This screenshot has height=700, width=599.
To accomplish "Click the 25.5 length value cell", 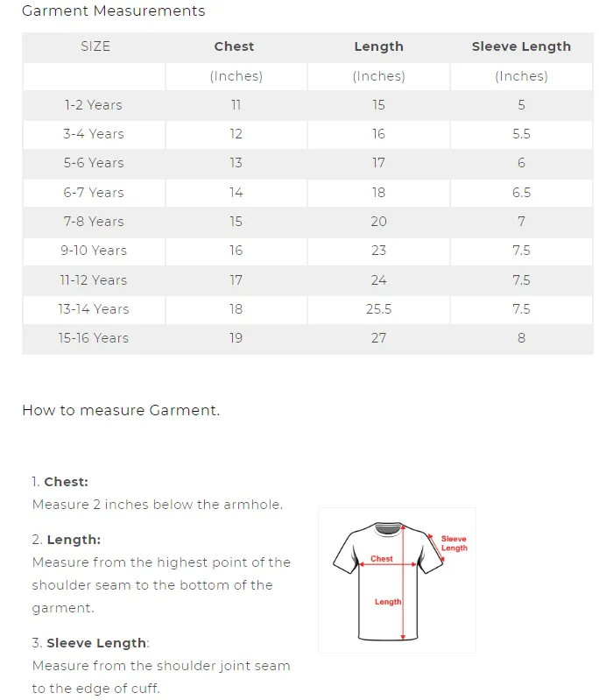I will (x=378, y=309).
